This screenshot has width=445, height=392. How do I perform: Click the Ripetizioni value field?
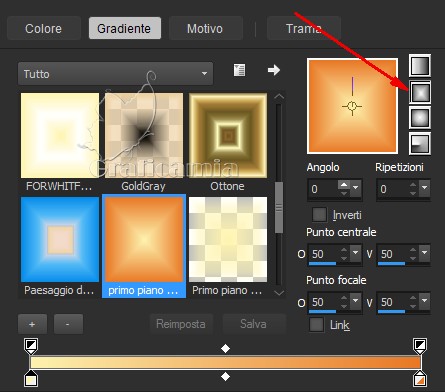[392, 189]
